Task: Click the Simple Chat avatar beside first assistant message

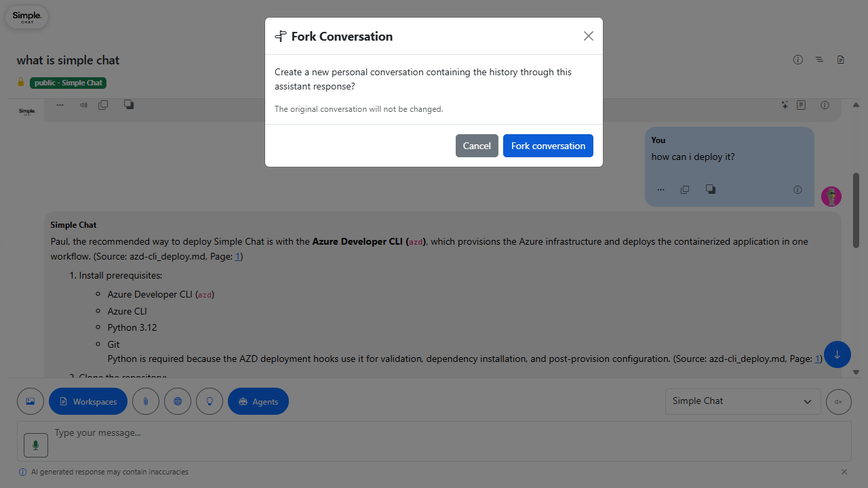Action: pyautogui.click(x=26, y=111)
